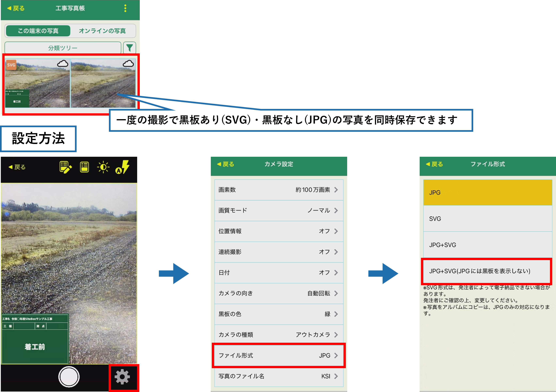
Task: Open the 分類ツリー button
Action: 63,48
